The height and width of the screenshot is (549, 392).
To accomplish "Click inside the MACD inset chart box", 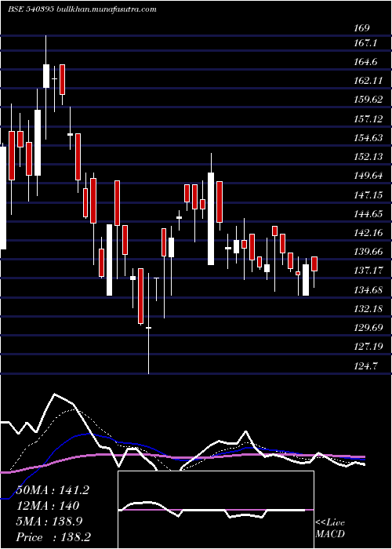I will [216, 510].
